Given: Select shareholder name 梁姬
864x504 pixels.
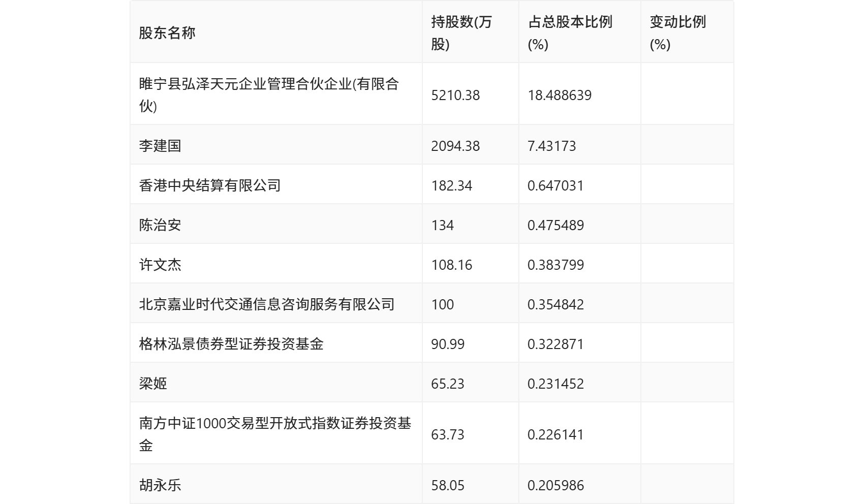Looking at the screenshot, I should point(153,384).
